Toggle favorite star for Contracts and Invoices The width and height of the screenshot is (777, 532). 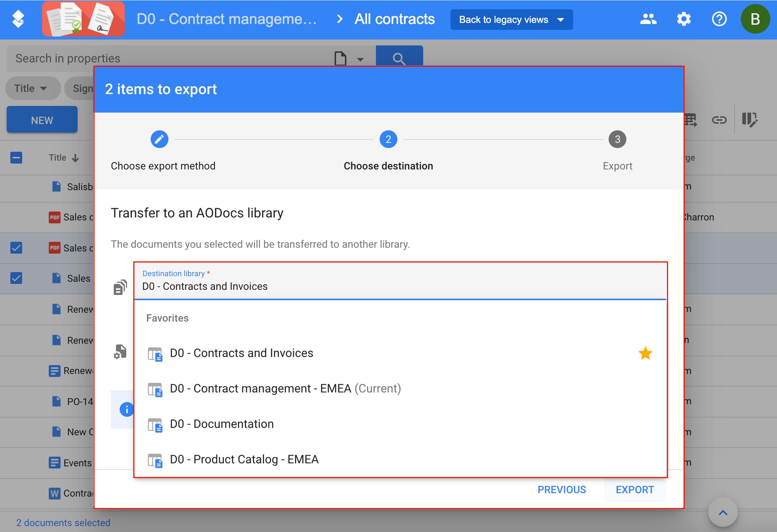[x=646, y=353]
